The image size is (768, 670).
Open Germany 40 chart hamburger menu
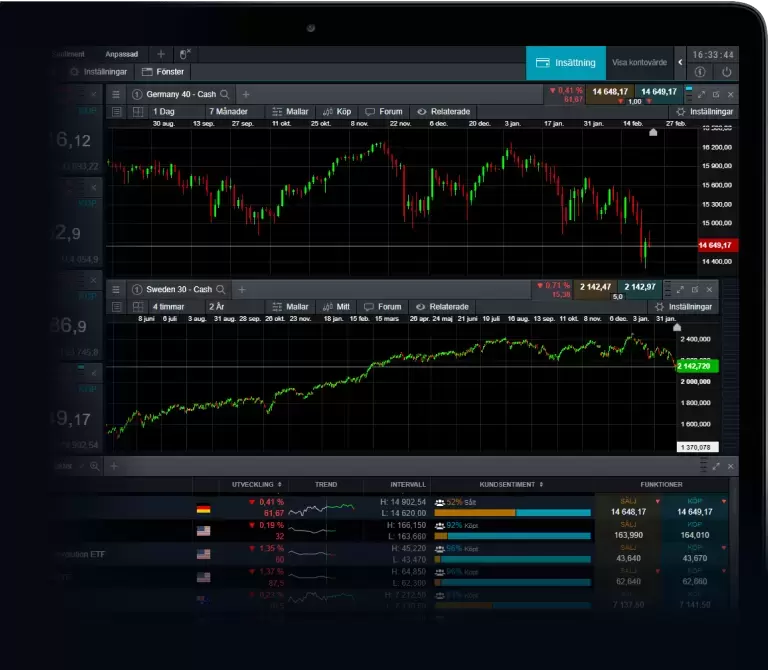(x=116, y=94)
